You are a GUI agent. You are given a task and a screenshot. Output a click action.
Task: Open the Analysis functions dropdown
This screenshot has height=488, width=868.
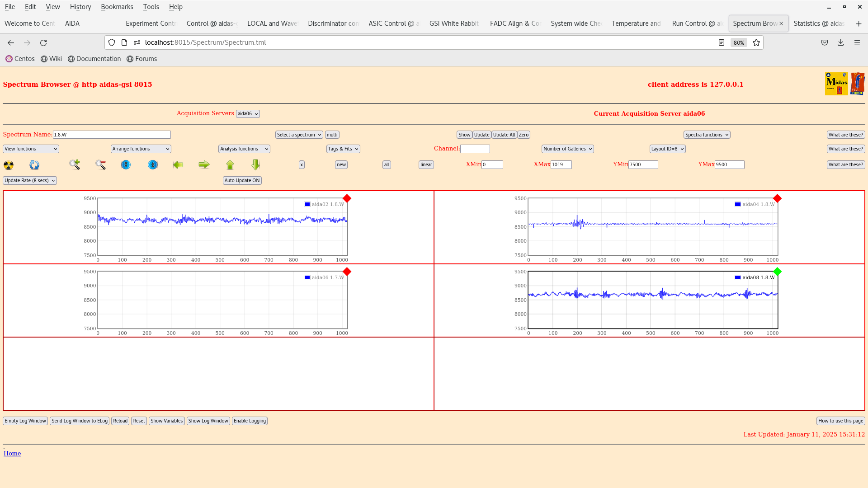pos(244,149)
